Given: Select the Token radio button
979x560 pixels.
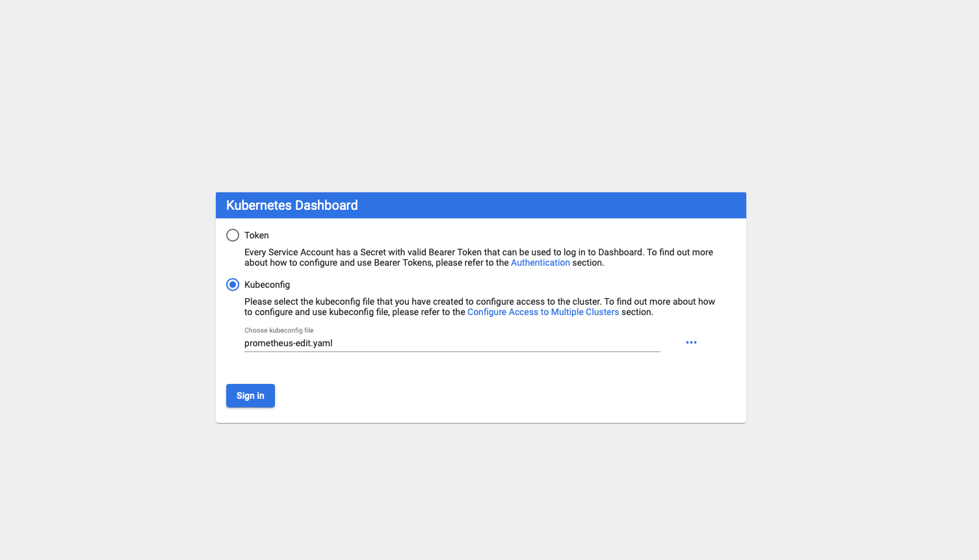Looking at the screenshot, I should point(233,235).
